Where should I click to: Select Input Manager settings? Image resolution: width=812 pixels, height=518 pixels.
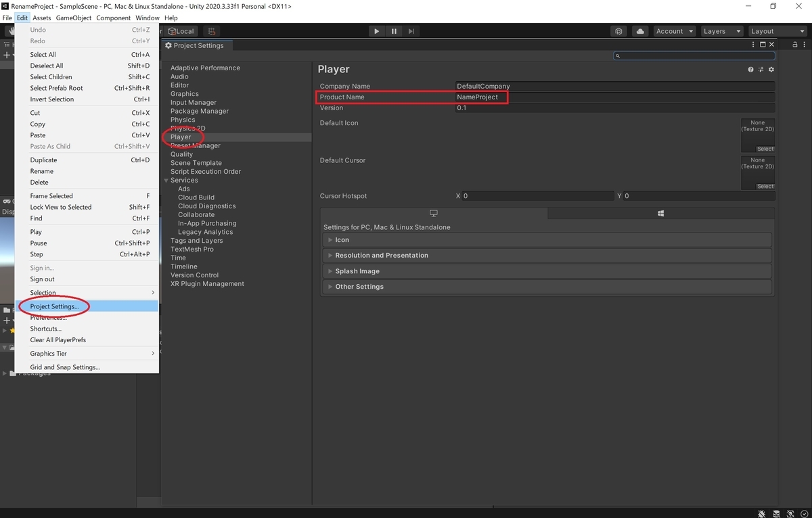(x=194, y=103)
